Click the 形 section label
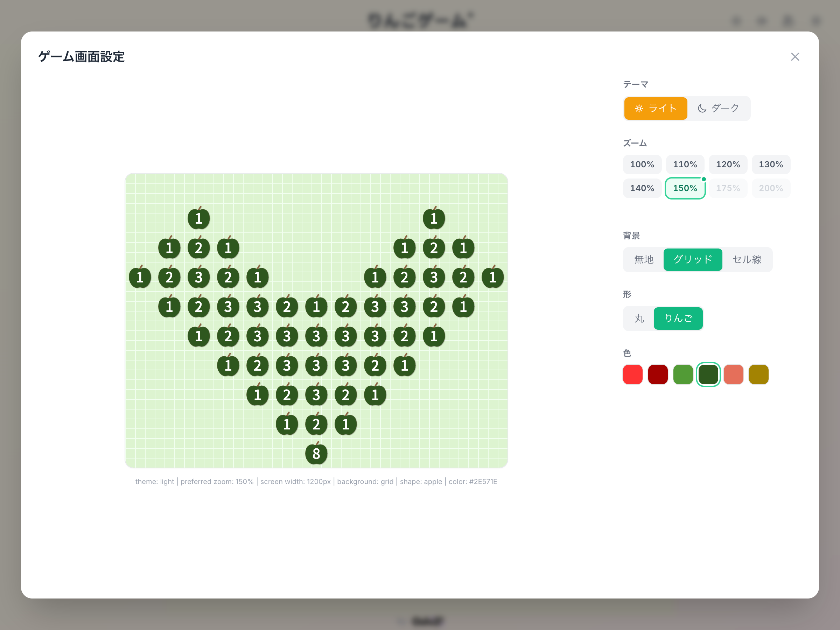Viewport: 840px width, 630px height. 627,294
